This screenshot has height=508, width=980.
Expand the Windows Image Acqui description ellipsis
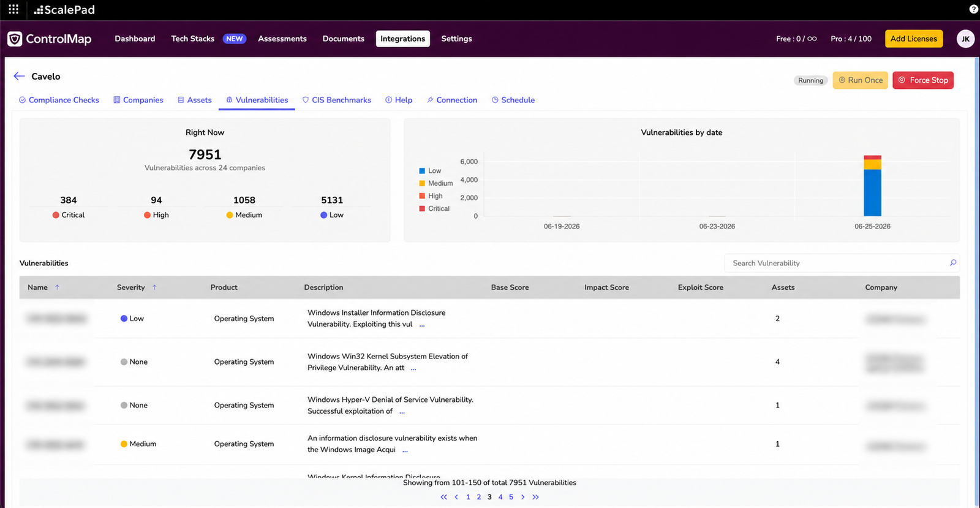tap(405, 451)
